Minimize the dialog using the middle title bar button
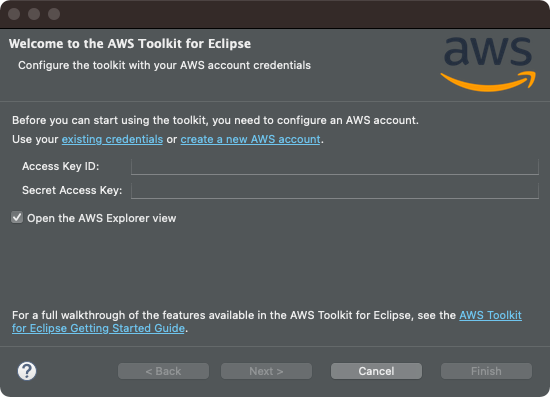Screen dimensions: 550x397 pos(34,14)
